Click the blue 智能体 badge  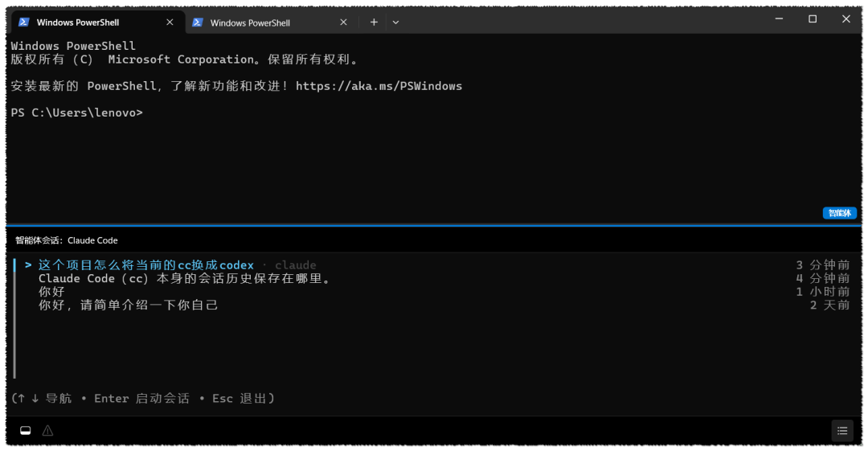(839, 213)
